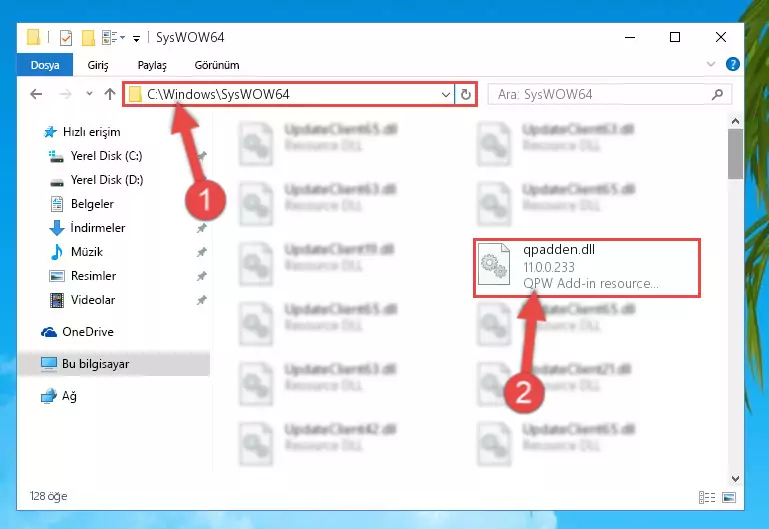Open Yerel Disk (C:) in sidebar
The height and width of the screenshot is (529, 769).
[96, 156]
